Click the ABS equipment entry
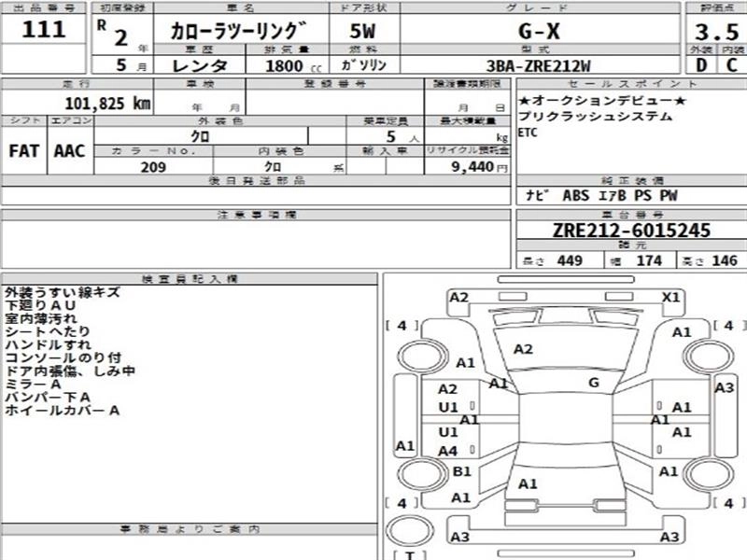 [576, 195]
